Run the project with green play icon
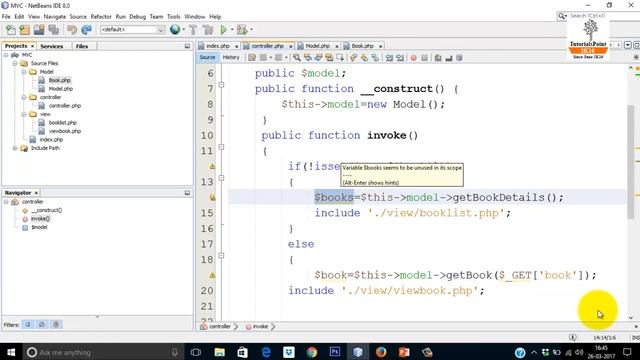640x360 pixels. pyautogui.click(x=223, y=30)
